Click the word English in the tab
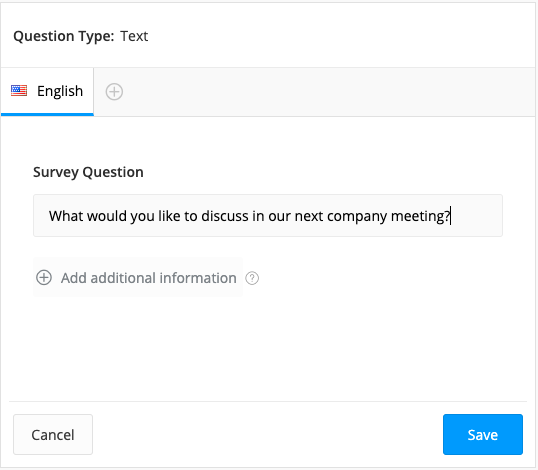The width and height of the screenshot is (538, 470). click(60, 91)
